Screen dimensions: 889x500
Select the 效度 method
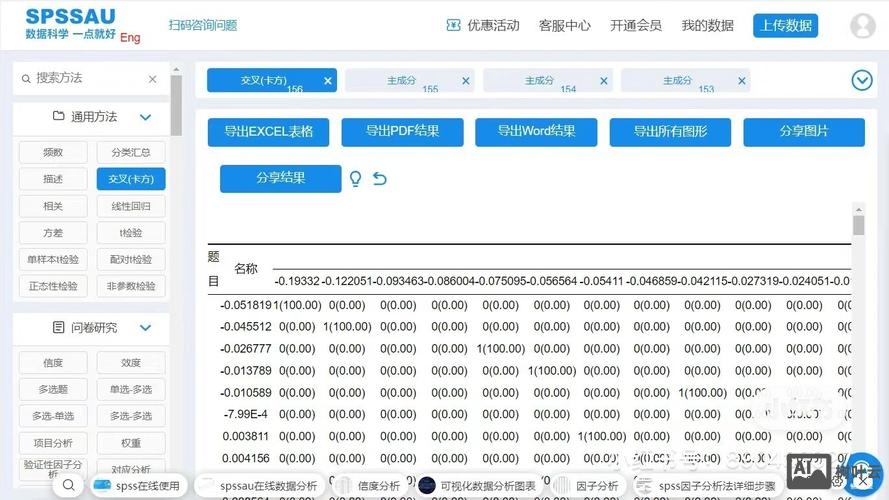coord(131,362)
